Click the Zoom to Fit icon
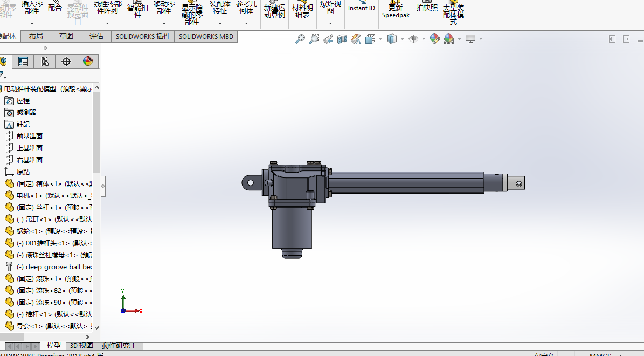 click(x=300, y=39)
